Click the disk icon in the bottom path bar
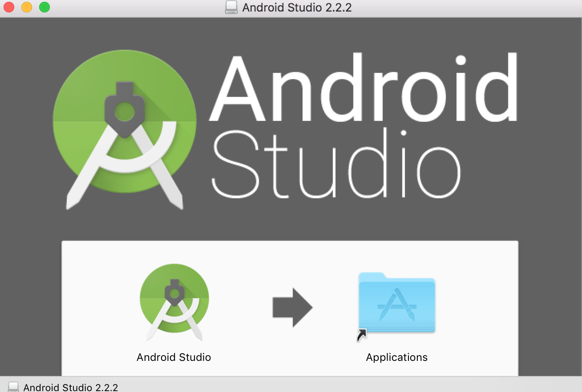This screenshot has width=582, height=392. (13, 387)
